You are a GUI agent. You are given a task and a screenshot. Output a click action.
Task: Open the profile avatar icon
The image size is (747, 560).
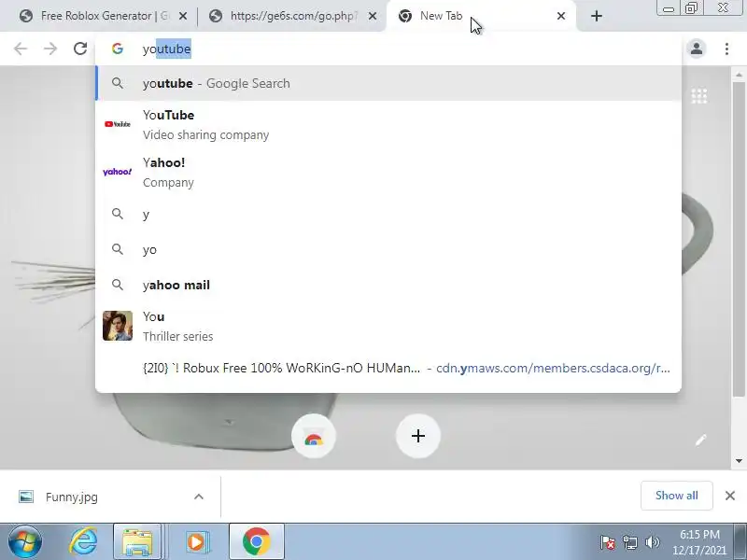pos(697,49)
